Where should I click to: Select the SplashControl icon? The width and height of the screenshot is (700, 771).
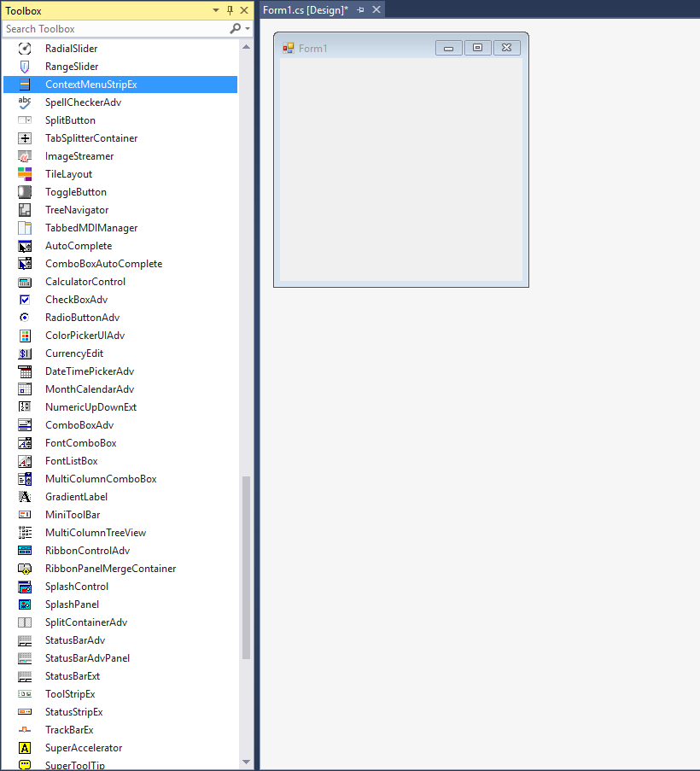[x=24, y=586]
